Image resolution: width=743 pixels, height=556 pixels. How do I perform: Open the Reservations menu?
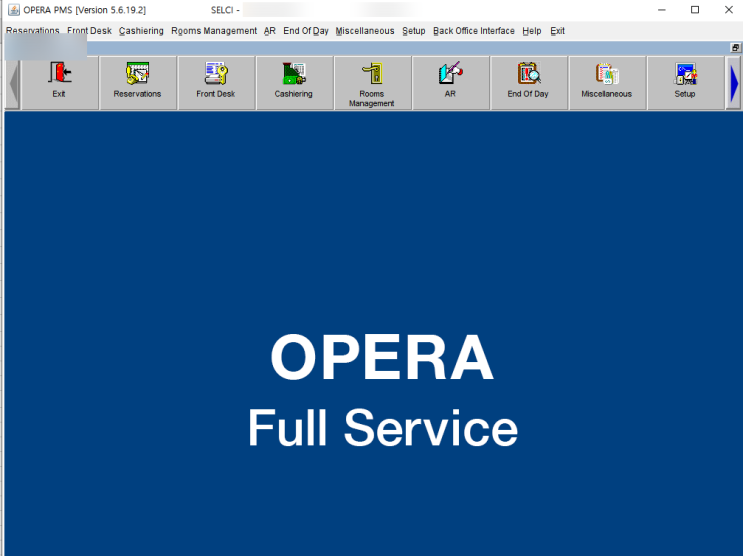tap(32, 31)
